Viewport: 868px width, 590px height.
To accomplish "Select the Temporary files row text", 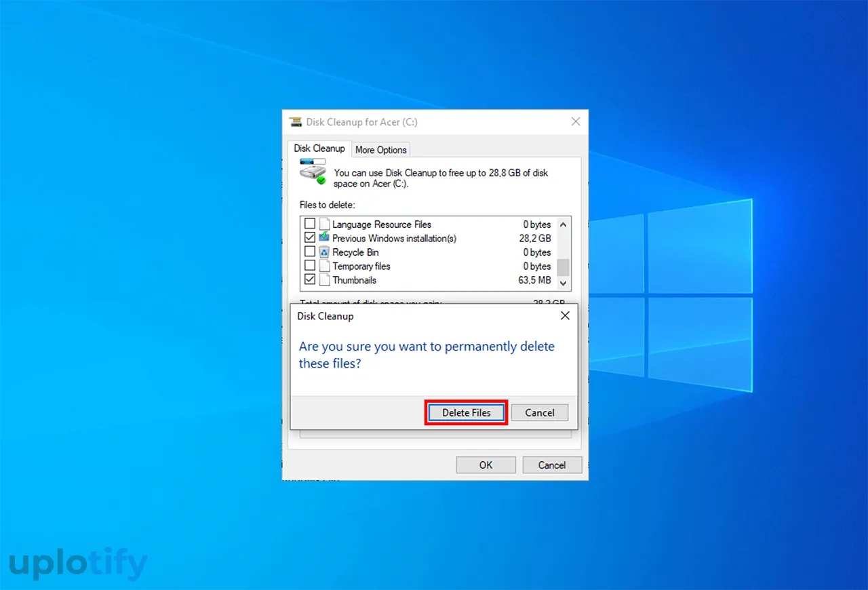I will [361, 266].
